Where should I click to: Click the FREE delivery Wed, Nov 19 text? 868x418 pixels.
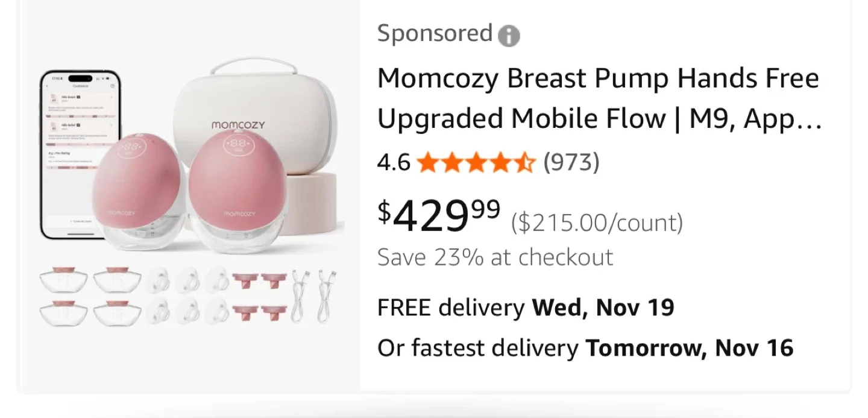pos(526,307)
